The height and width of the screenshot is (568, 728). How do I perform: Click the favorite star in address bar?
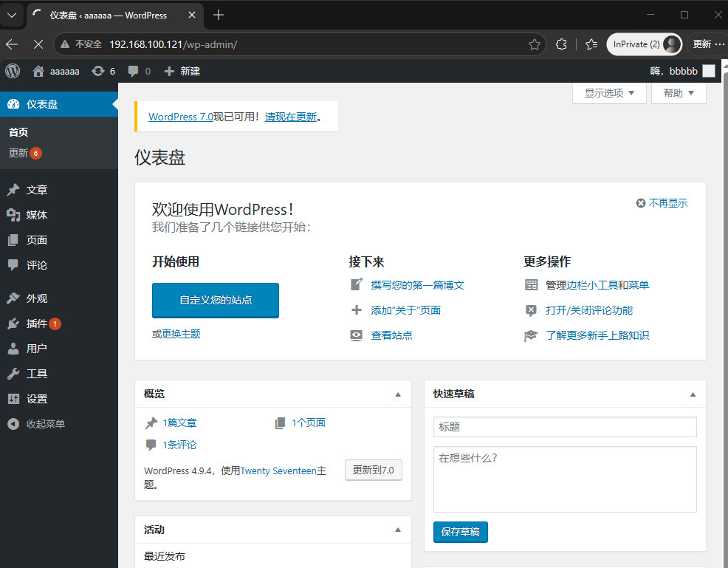coord(535,44)
